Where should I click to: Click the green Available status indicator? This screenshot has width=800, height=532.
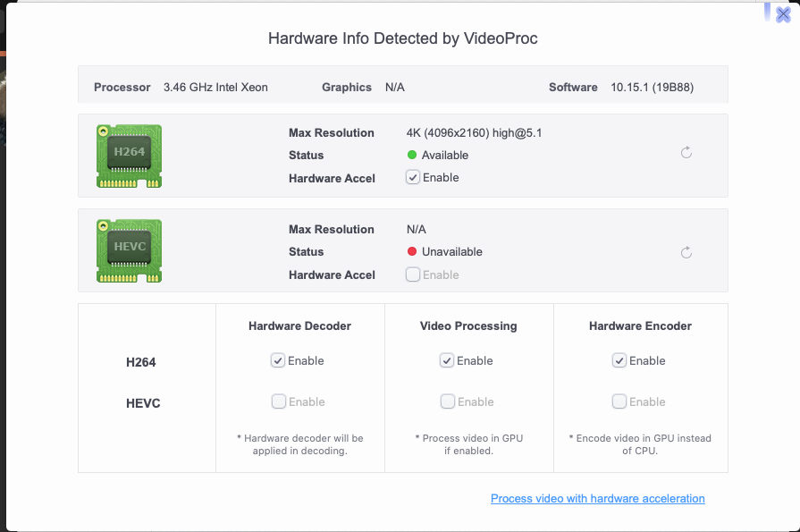412,156
